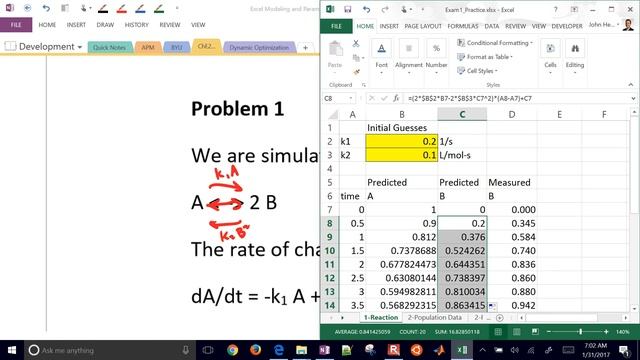This screenshot has height=360, width=640.
Task: Click the Save icon in Excel title bar
Action: (348, 9)
